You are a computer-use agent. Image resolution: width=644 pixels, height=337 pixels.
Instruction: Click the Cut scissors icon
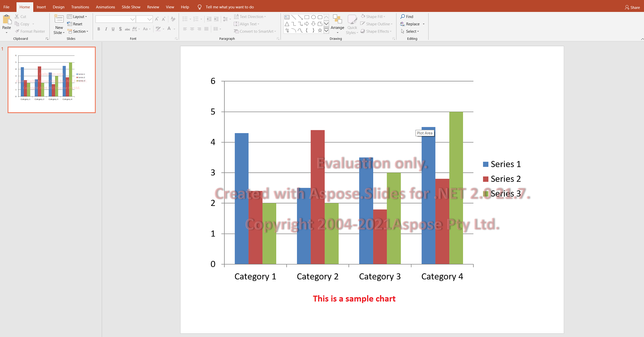coord(17,16)
